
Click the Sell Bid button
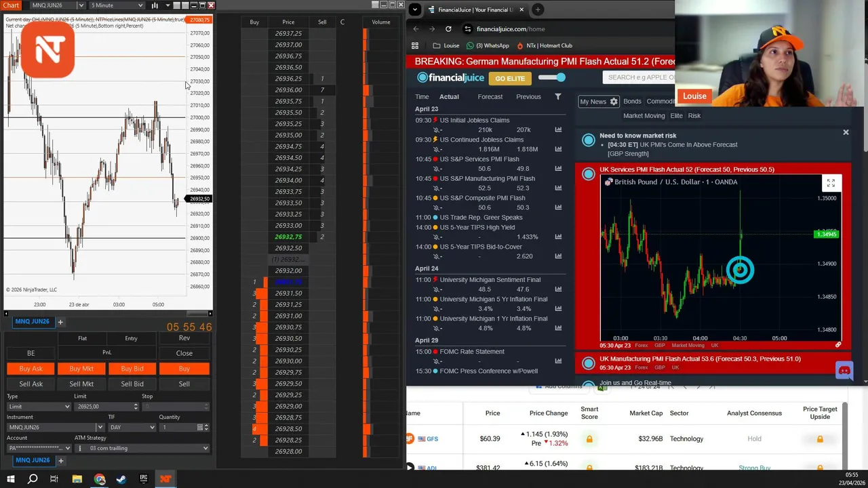[132, 384]
